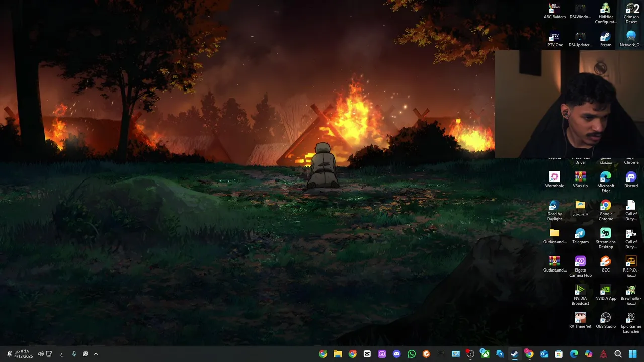The width and height of the screenshot is (644, 362).
Task: Select the R.E.P.O. desktop shortcut
Action: coord(631,267)
